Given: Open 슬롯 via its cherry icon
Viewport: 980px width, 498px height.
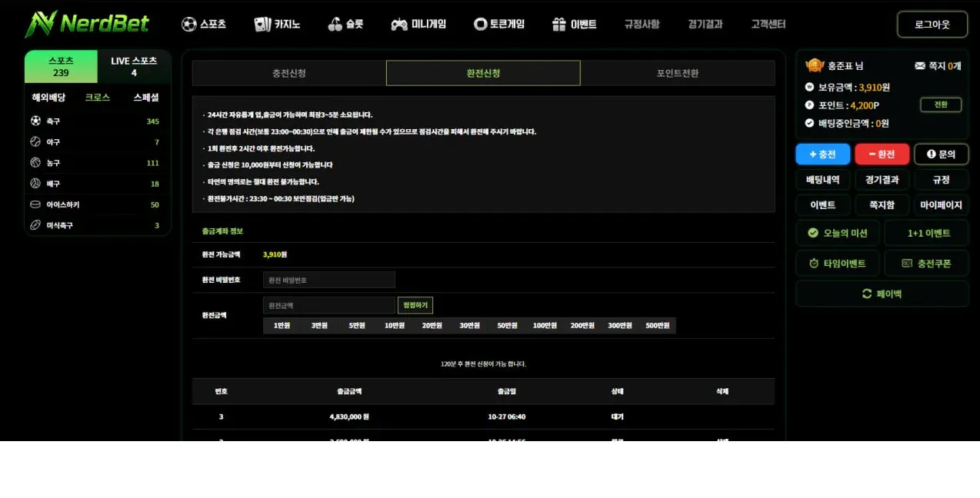Looking at the screenshot, I should pyautogui.click(x=335, y=25).
